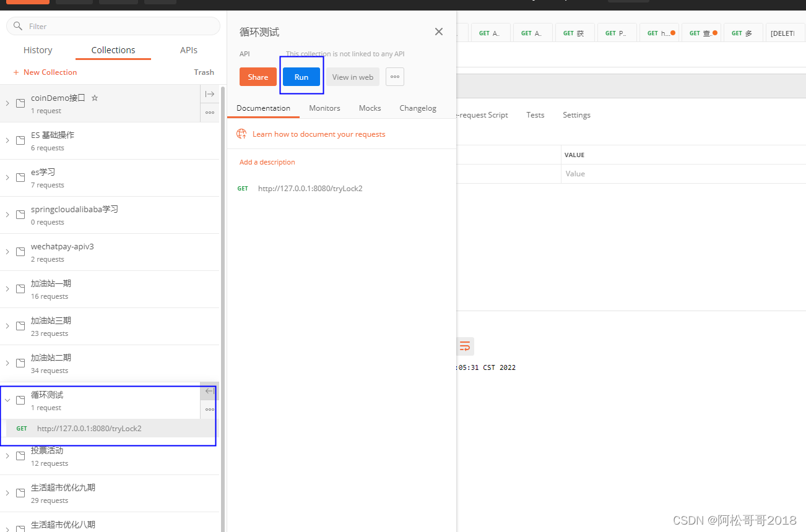The width and height of the screenshot is (806, 532).
Task: Click the blue Run button
Action: [301, 77]
